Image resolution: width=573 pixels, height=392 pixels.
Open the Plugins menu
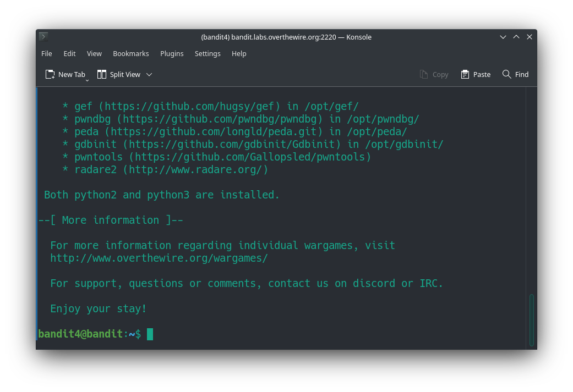click(x=172, y=53)
